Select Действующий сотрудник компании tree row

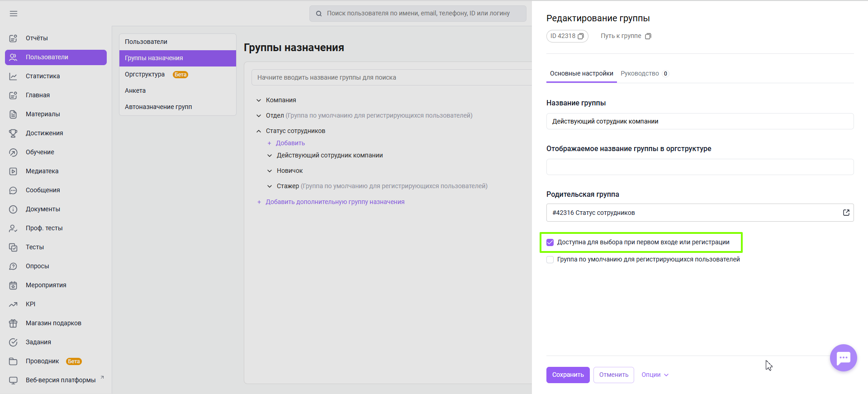pos(330,155)
